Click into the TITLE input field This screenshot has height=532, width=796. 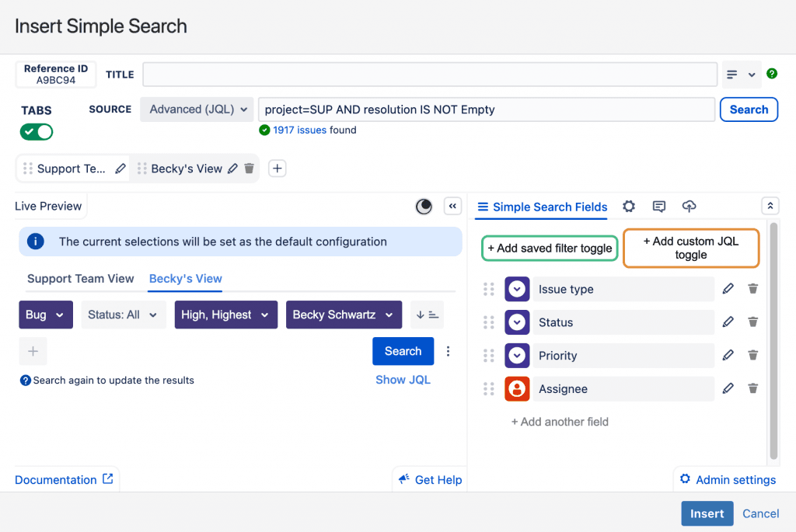pos(429,75)
